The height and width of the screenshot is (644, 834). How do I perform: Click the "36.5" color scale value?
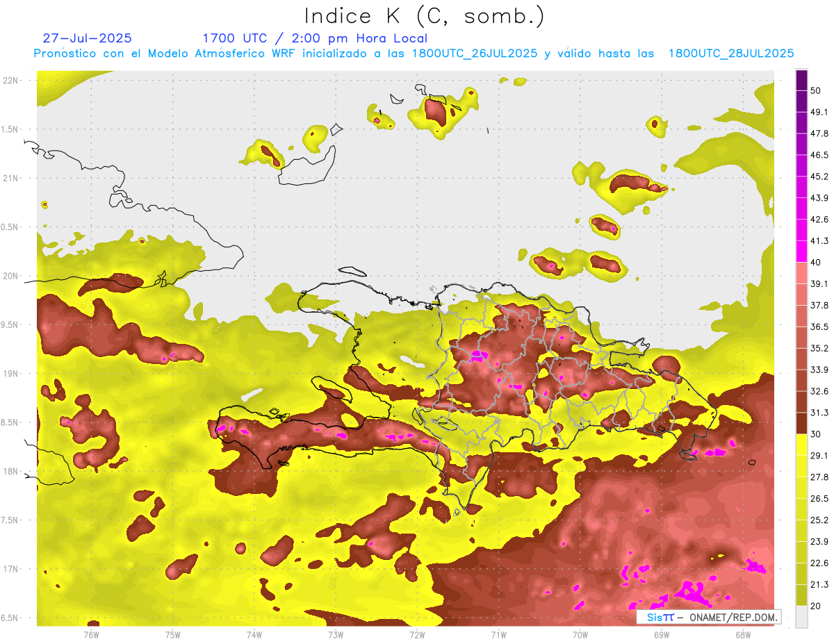(819, 327)
